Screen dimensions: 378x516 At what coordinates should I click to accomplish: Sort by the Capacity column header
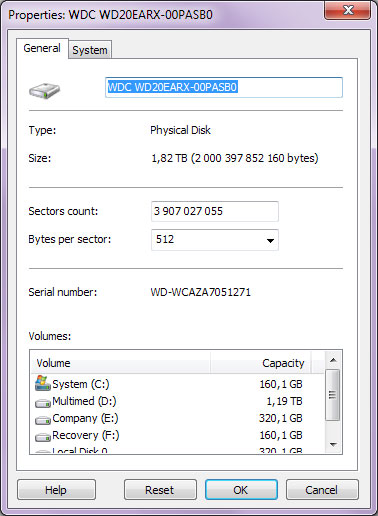261,363
